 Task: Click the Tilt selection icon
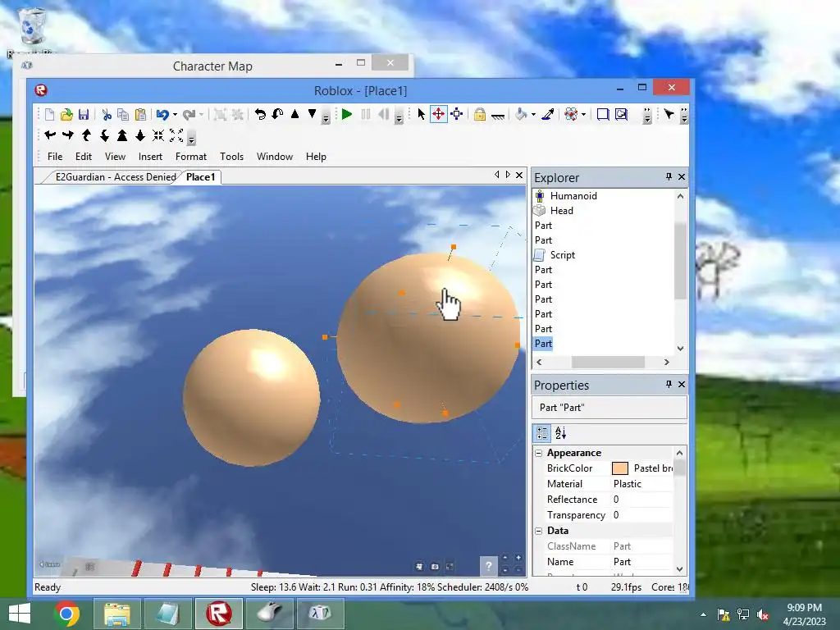coord(277,114)
